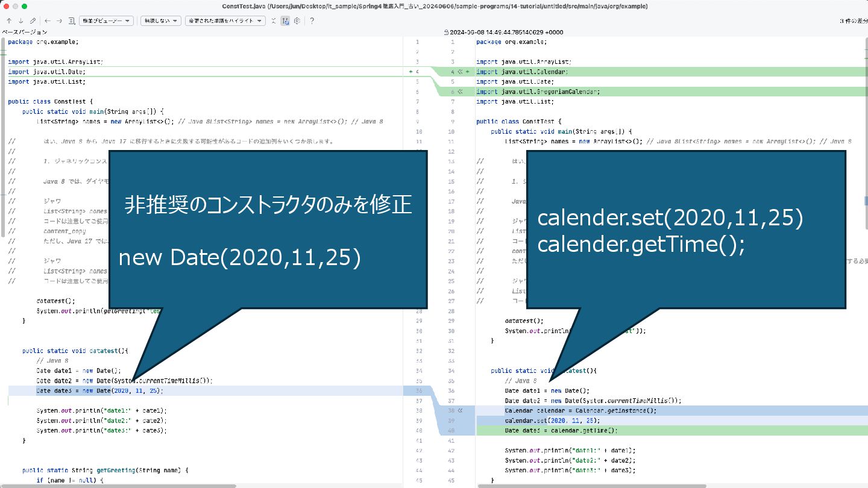
Task: Click the 2024-06-08 timestamp revision label
Action: click(506, 32)
